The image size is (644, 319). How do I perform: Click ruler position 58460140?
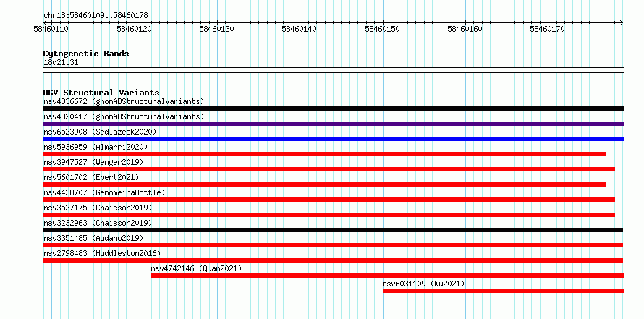coord(300,29)
